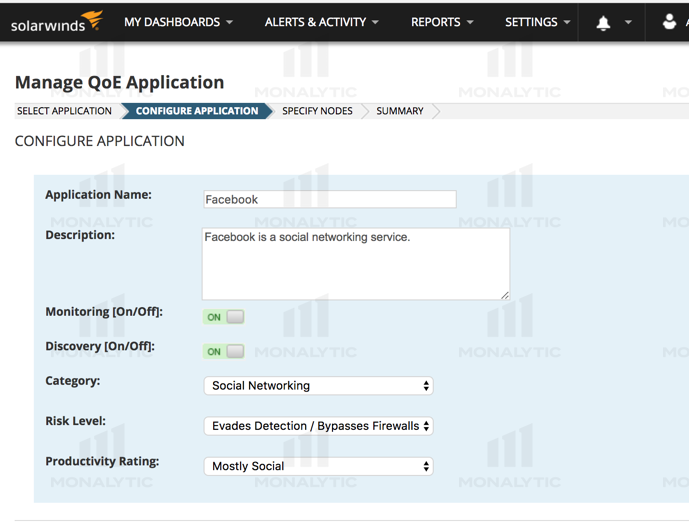
Task: Click the Category label
Action: [73, 380]
